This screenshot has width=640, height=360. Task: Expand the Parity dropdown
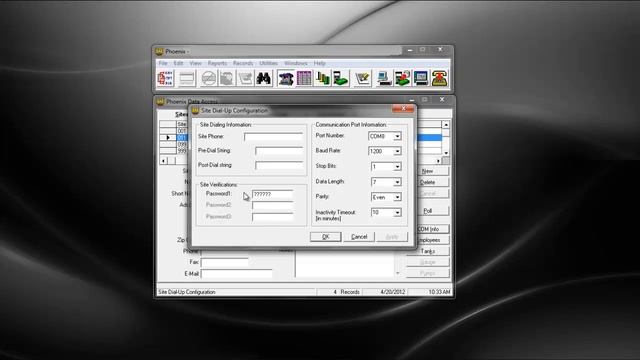[397, 197]
